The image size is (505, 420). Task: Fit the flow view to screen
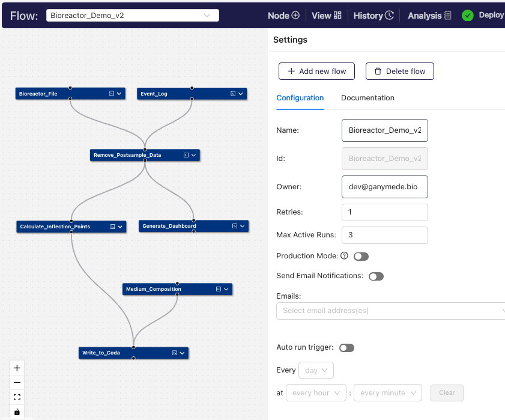tap(17, 397)
